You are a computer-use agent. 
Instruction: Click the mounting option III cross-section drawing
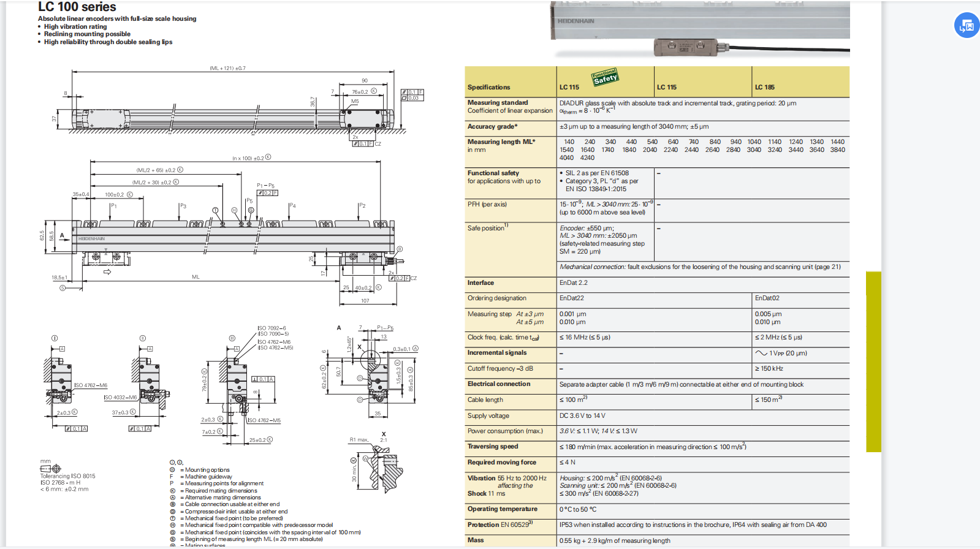(236, 383)
